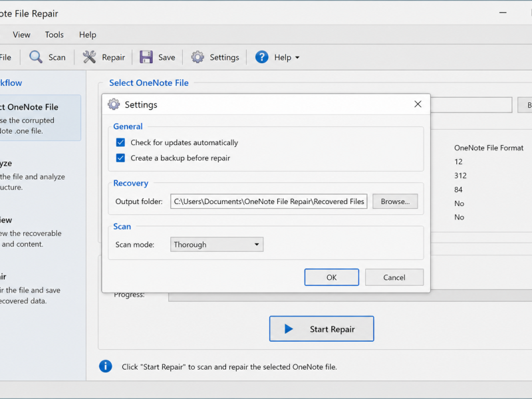Screen dimensions: 532x399
Task: Click the Scan magnifier icon in toolbar
Action: pos(36,57)
